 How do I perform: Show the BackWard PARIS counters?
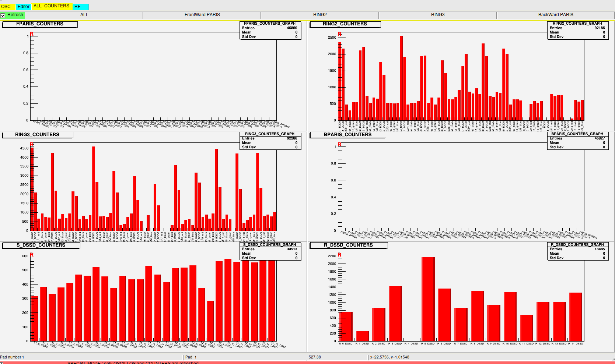pos(556,15)
